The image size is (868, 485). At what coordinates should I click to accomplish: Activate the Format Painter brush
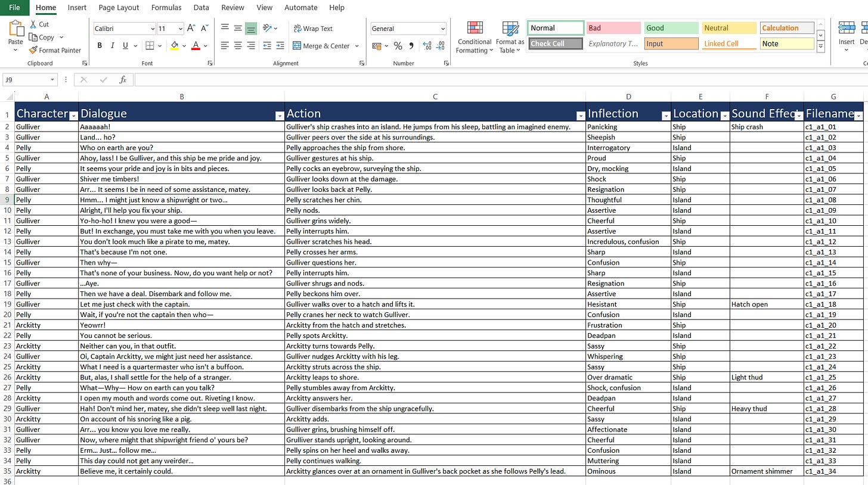coord(55,50)
